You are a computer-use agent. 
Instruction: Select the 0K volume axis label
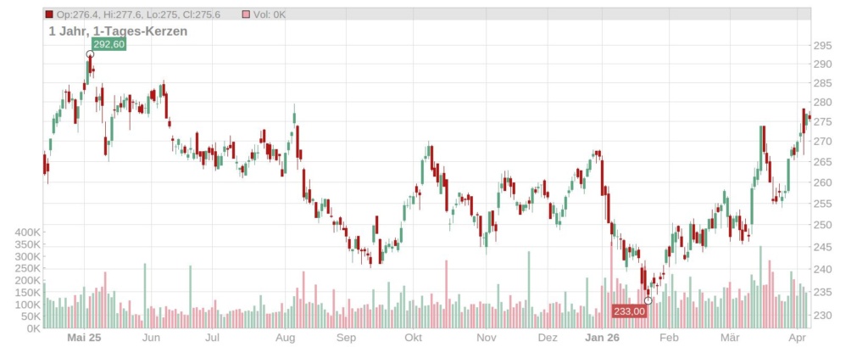coord(32,328)
